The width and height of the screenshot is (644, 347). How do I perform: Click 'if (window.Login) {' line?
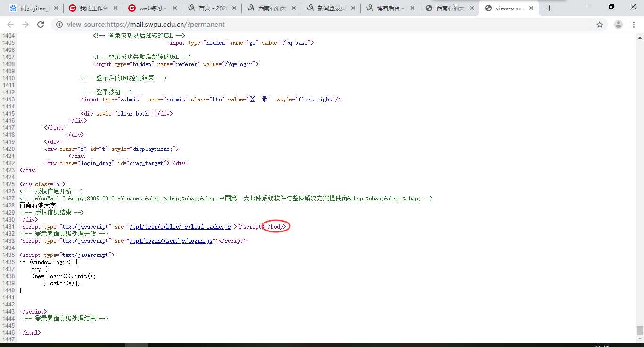click(49, 262)
